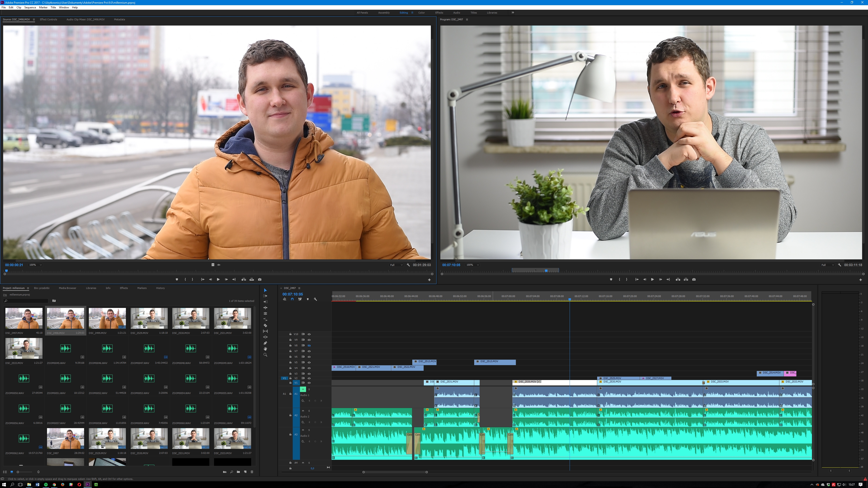
Task: Toggle Linked Selection in timeline
Action: [x=300, y=299]
